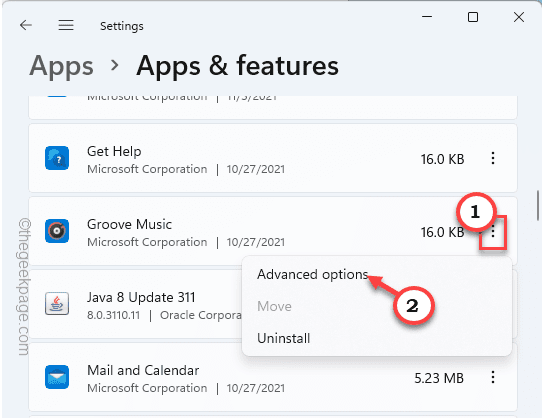Click the 10/27/2021 date under Mail and Calendar
542x418 pixels.
coord(256,388)
